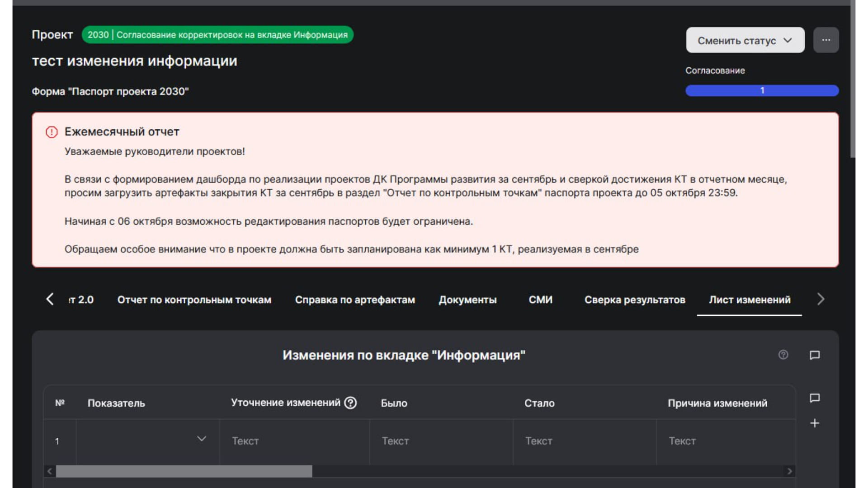The image size is (868, 488).
Task: Click the Проект label
Action: pyautogui.click(x=52, y=35)
